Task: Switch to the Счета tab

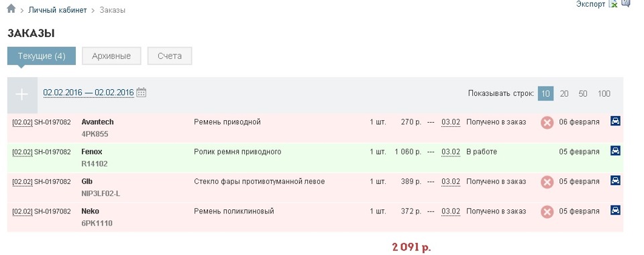Action: tap(170, 56)
